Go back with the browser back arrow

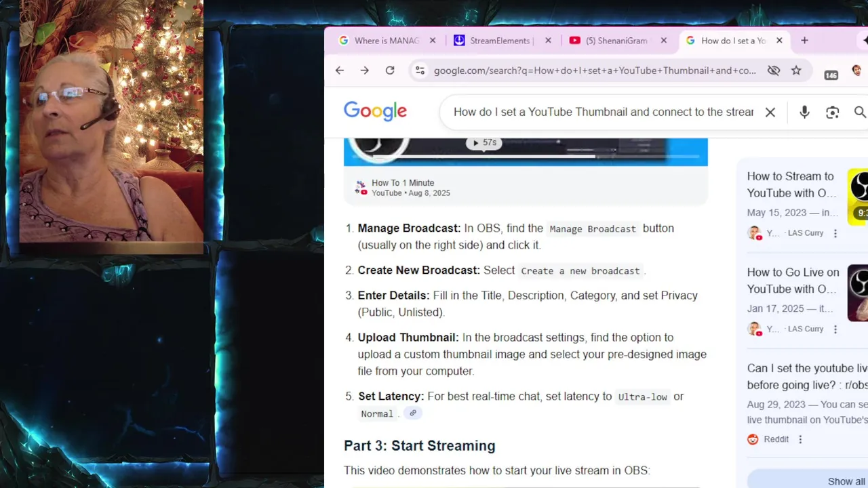pyautogui.click(x=340, y=70)
